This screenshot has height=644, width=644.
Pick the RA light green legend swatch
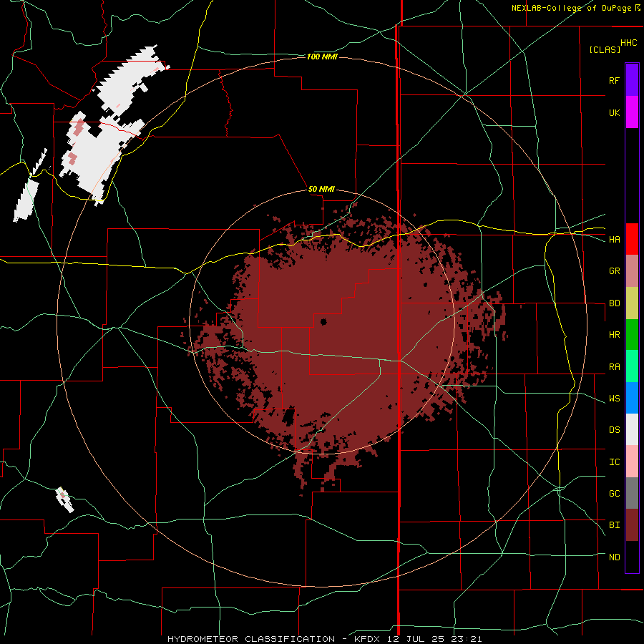click(632, 366)
